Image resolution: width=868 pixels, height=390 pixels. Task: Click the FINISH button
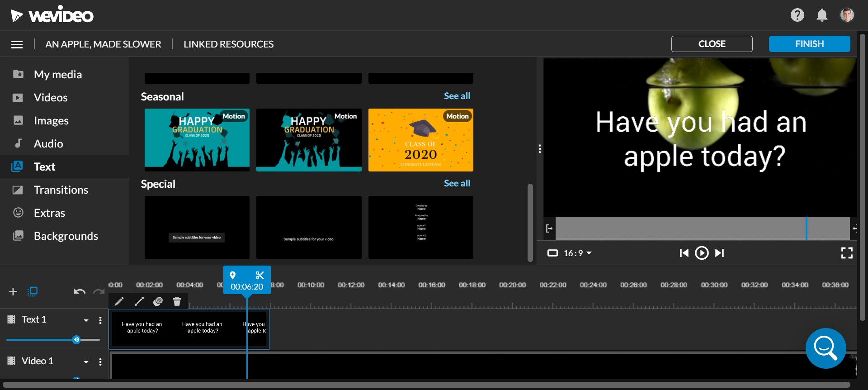point(809,44)
